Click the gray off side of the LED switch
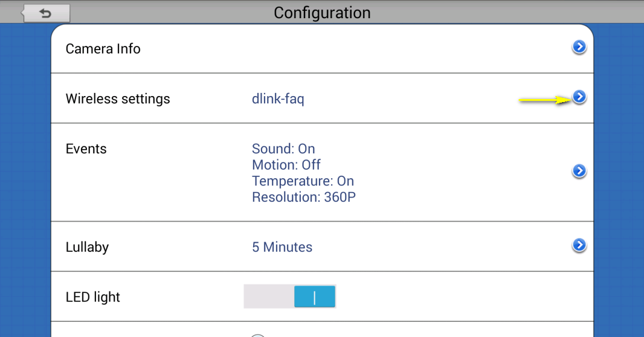This screenshot has height=337, width=644. [x=269, y=297]
